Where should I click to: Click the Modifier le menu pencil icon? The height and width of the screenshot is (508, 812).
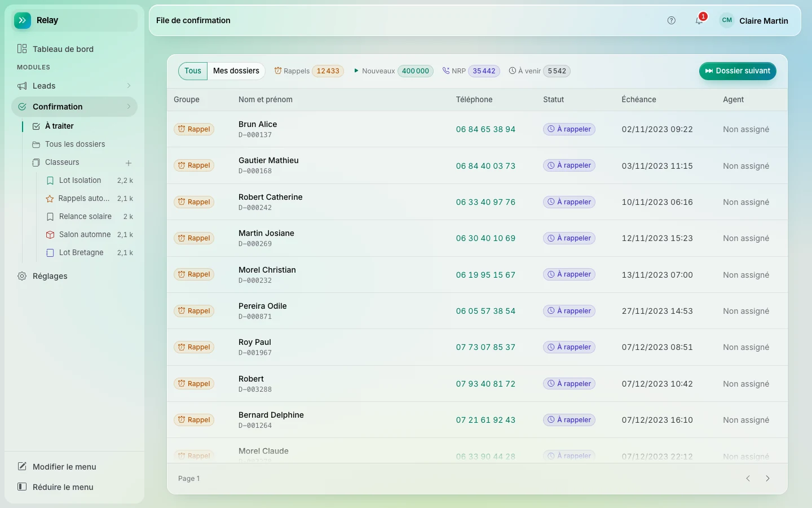[22, 467]
